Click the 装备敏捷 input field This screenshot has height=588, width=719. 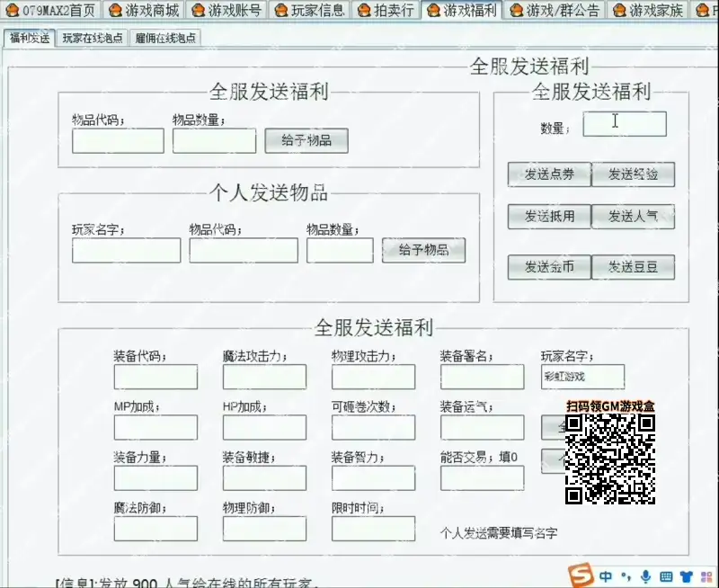click(x=264, y=478)
